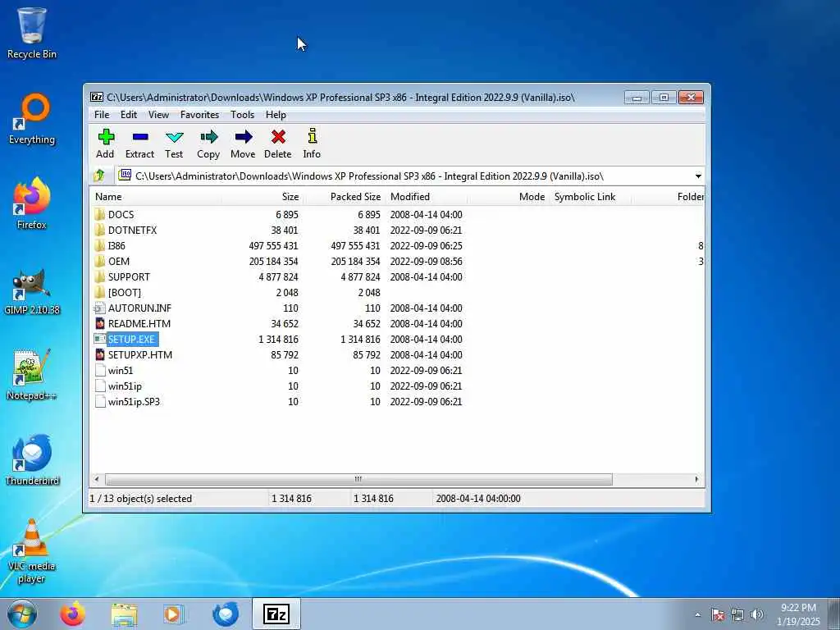840x630 pixels.
Task: Open Recycle Bin desktop icon
Action: point(32,33)
